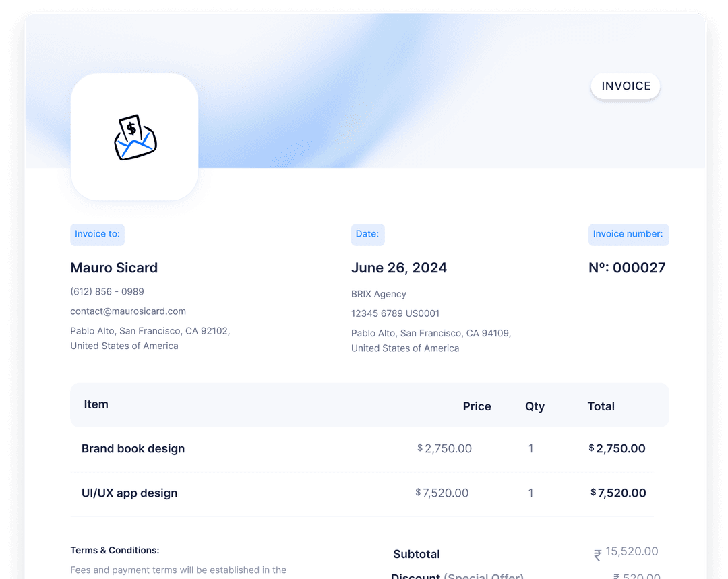The height and width of the screenshot is (579, 728).
Task: Click the Total column header
Action: (x=601, y=406)
